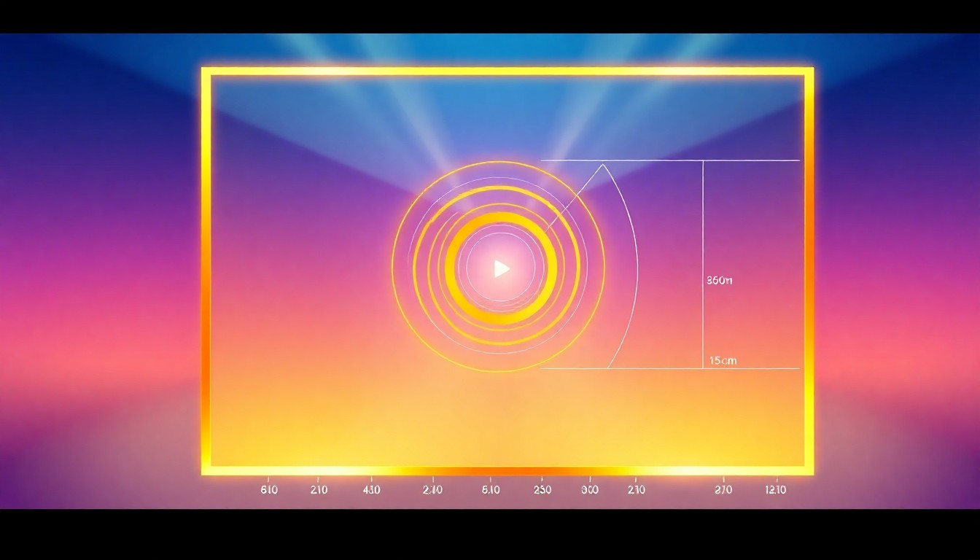The image size is (980, 560).
Task: Select the 12.10 label at scale end
Action: click(775, 490)
